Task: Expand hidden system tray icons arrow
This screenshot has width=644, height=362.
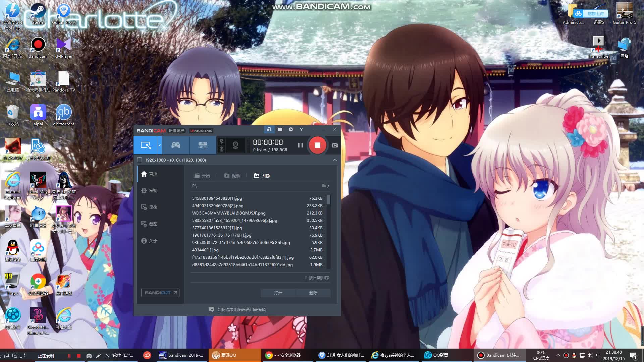Action: click(558, 355)
